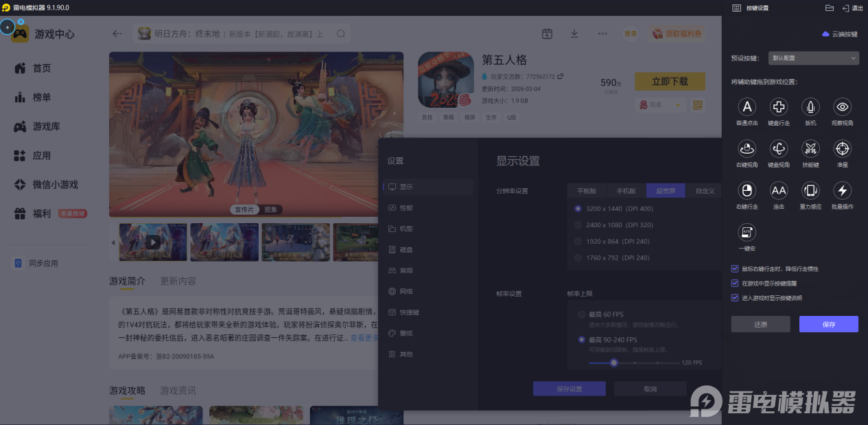The height and width of the screenshot is (425, 868).
Task: Open the folder icon in key settings header
Action: 829,8
